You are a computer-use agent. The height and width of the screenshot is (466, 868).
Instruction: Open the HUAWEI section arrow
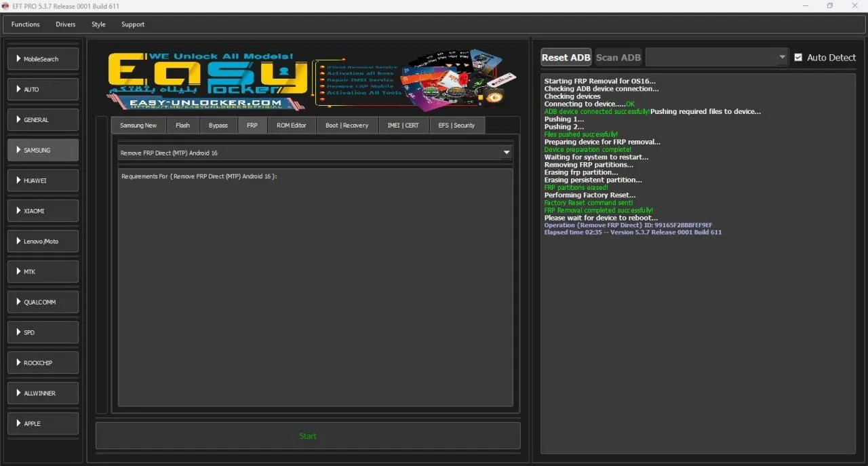(18, 180)
